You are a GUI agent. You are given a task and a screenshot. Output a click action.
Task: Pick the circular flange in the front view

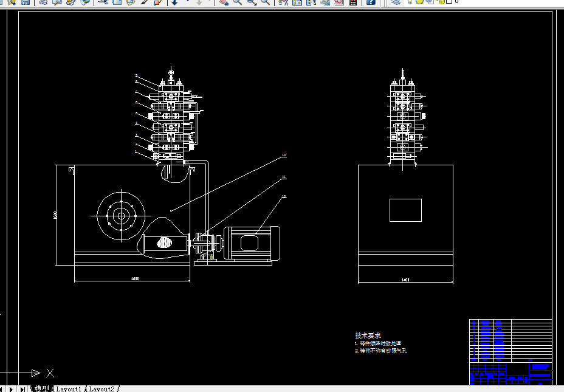click(x=121, y=216)
